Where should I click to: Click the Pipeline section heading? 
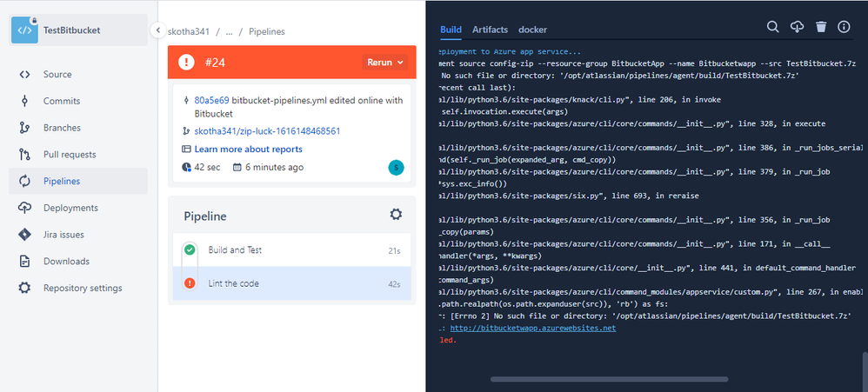click(x=205, y=216)
